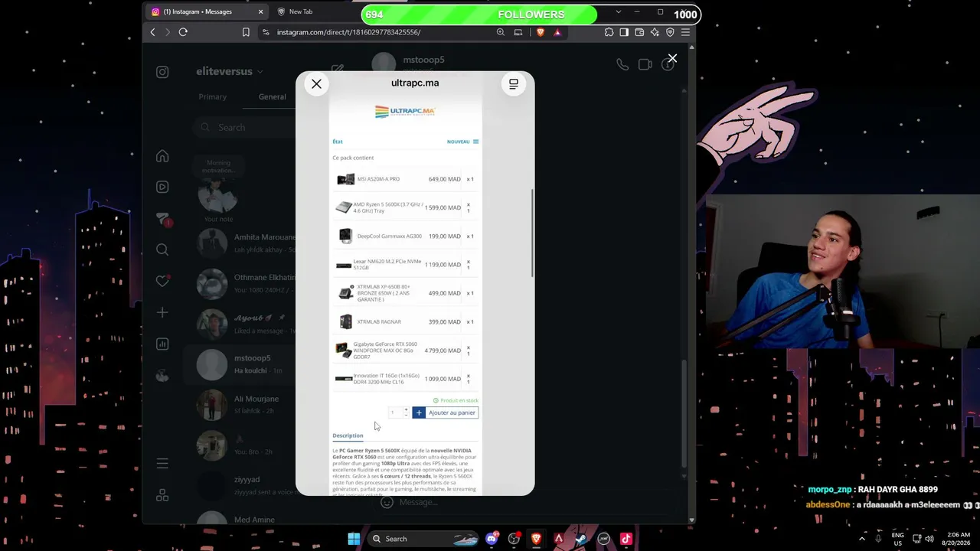Screen dimensions: 980x551
Task: Open Steam from the taskbar
Action: pos(581,539)
